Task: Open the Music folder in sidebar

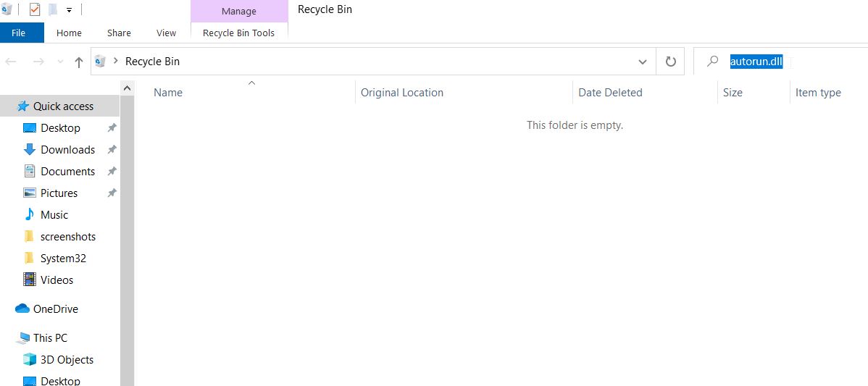Action: 54,214
